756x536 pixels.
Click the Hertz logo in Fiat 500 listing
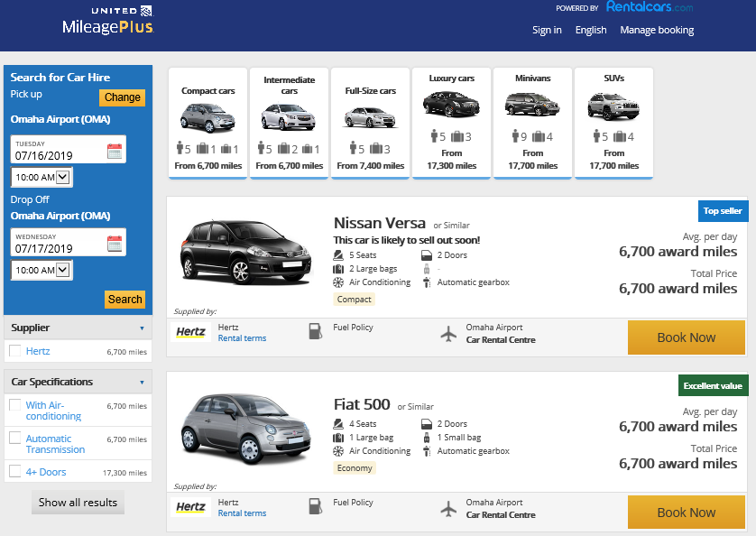(x=190, y=506)
